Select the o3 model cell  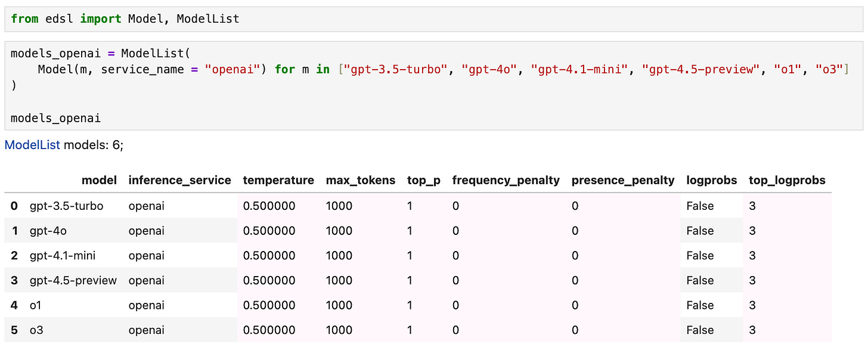point(35,330)
